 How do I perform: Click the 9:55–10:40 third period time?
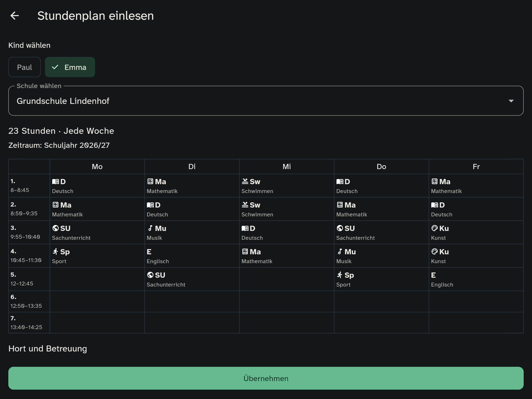[25, 237]
